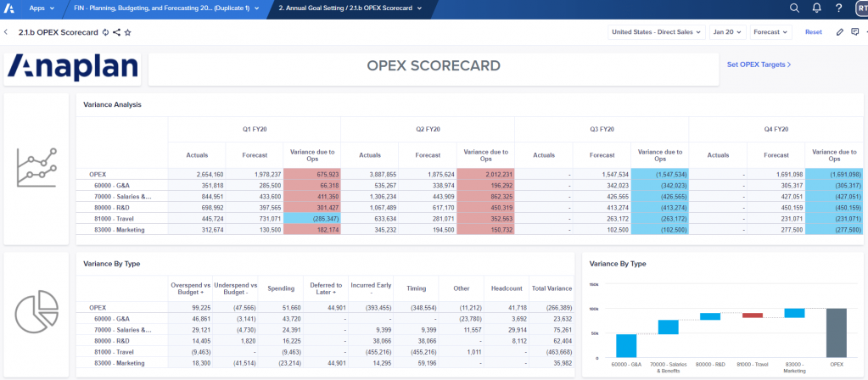Screen dimensions: 868x380
Task: Open the Annual Goal Setting page dropdown
Action: coord(350,8)
